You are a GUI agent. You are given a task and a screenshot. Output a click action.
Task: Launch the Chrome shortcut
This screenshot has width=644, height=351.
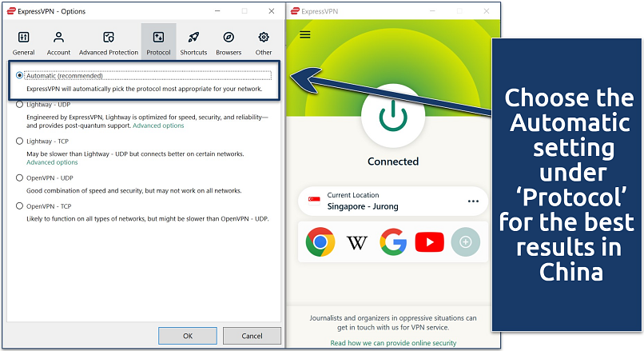[x=320, y=241]
